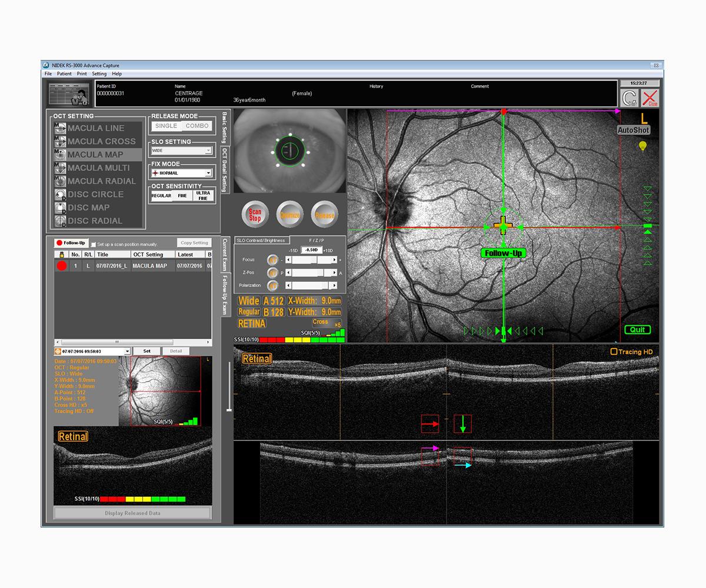Click the round Optimize button
The width and height of the screenshot is (706, 588).
coord(289,215)
